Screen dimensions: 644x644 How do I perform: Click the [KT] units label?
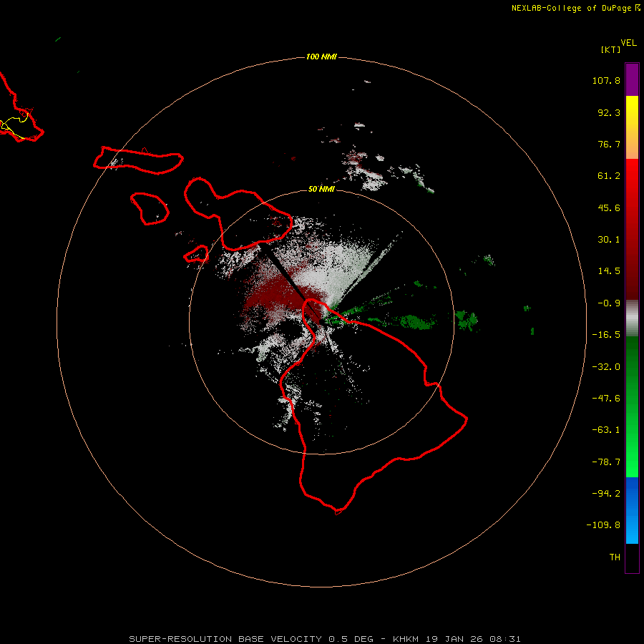(x=610, y=49)
